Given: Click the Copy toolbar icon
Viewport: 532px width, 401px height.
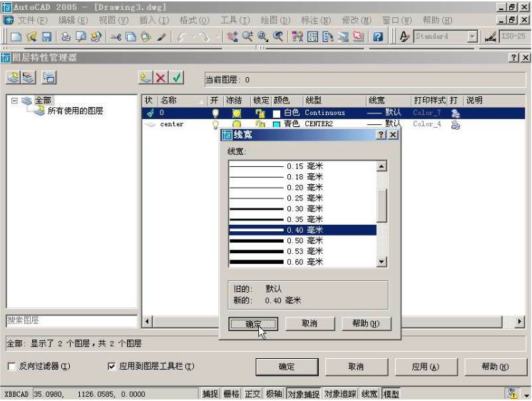Looking at the screenshot, I should pos(131,36).
